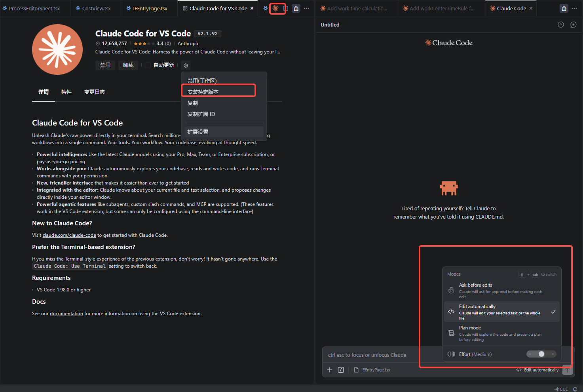Open the claude.com/claude-code link
Screen dimensions: 583x392
[69, 235]
